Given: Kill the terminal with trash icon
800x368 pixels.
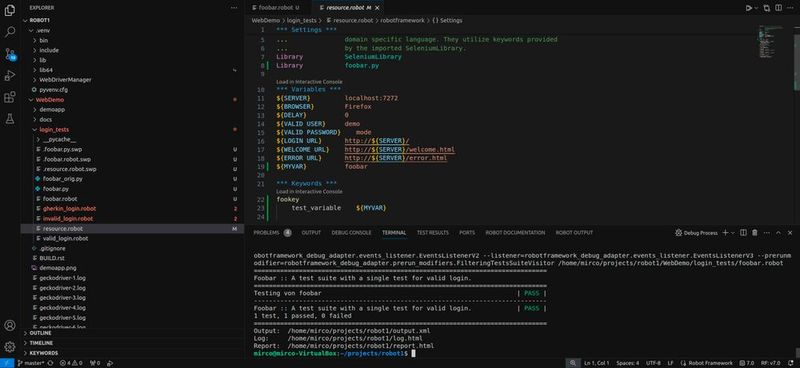Looking at the screenshot, I should click(x=755, y=232).
